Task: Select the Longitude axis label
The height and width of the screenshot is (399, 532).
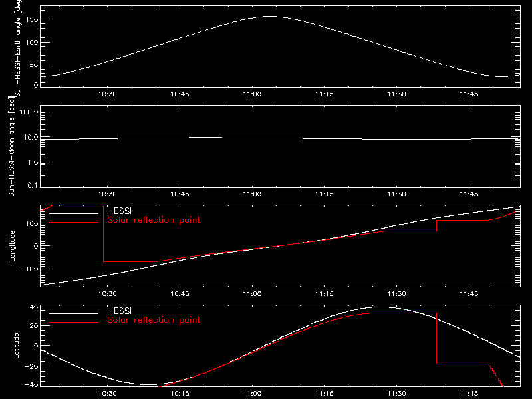Action: (12, 246)
